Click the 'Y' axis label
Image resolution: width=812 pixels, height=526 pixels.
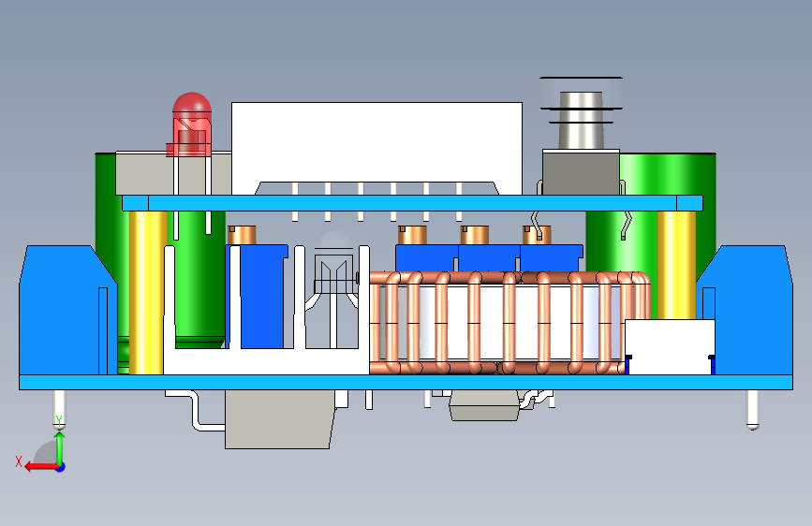pos(59,421)
